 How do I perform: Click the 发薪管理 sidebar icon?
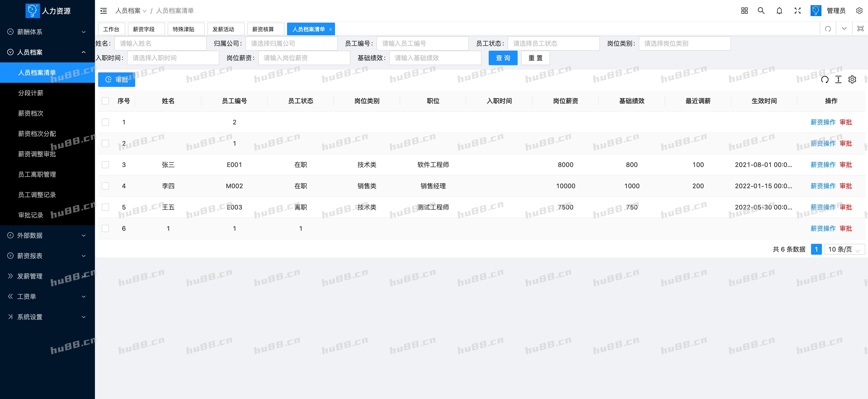(10, 276)
